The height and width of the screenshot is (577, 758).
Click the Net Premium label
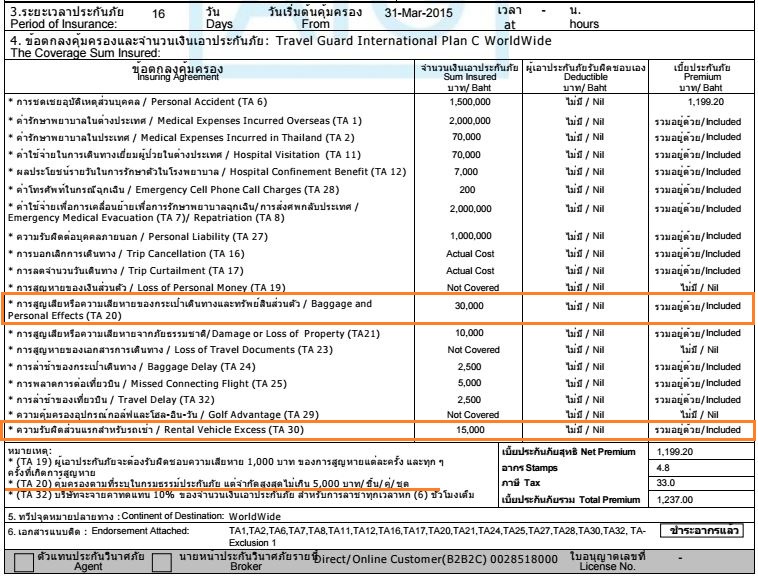[568, 452]
